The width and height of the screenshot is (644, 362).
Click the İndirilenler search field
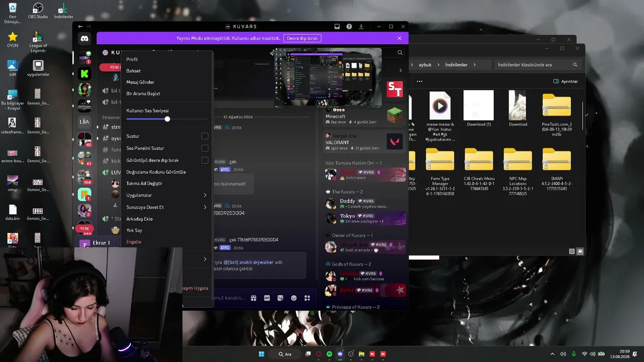click(537, 65)
